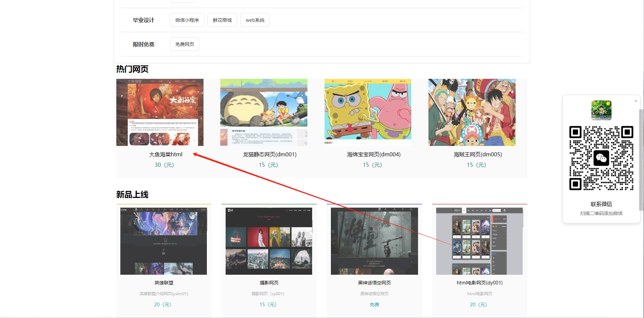644x318 pixels.
Task: Open the html电影网页 page thumbnail
Action: [479, 241]
